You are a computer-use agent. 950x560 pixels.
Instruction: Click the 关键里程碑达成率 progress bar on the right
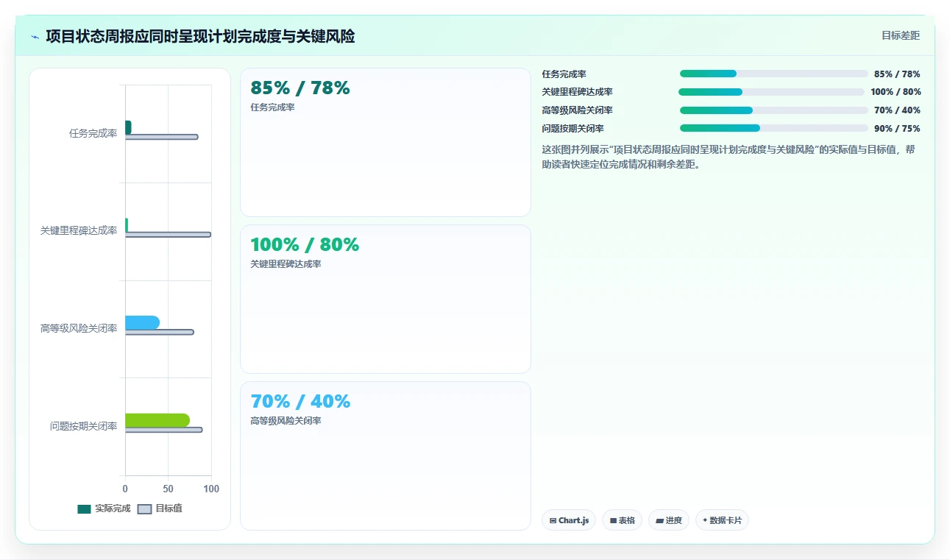click(771, 92)
